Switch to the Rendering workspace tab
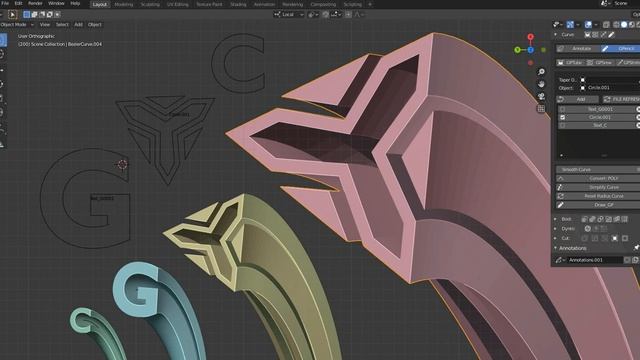 coord(293,4)
